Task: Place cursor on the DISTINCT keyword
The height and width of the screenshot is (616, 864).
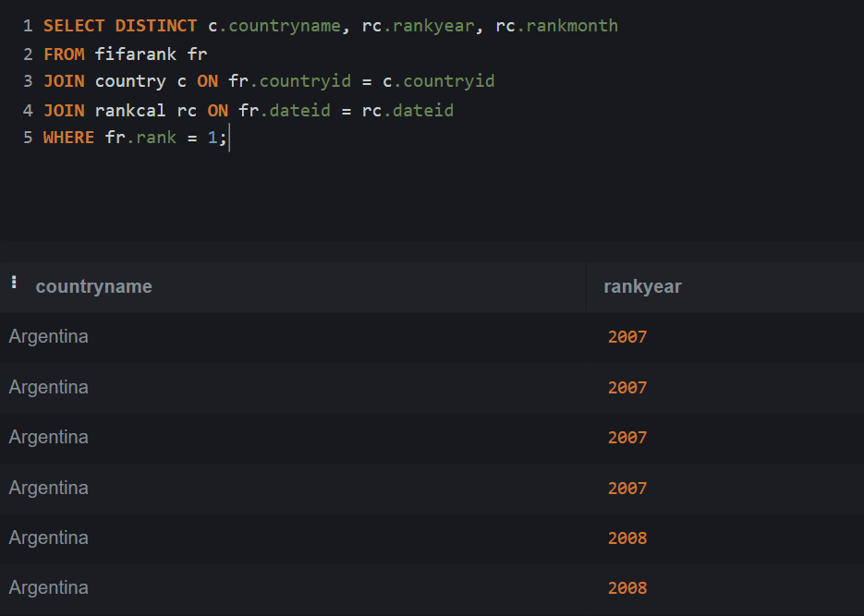Action: (156, 26)
